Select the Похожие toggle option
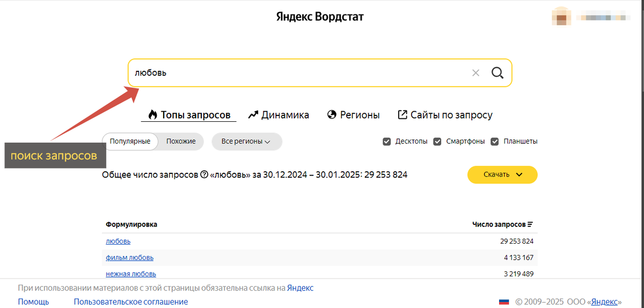This screenshot has width=644, height=308. pyautogui.click(x=181, y=142)
